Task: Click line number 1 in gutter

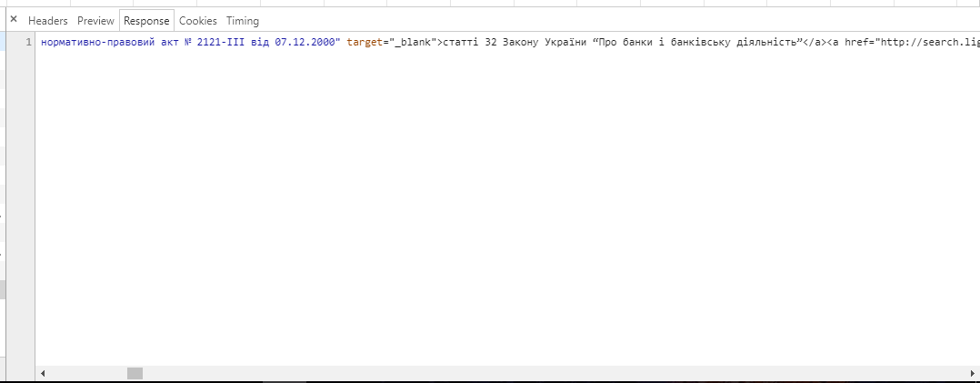Action: pyautogui.click(x=28, y=43)
